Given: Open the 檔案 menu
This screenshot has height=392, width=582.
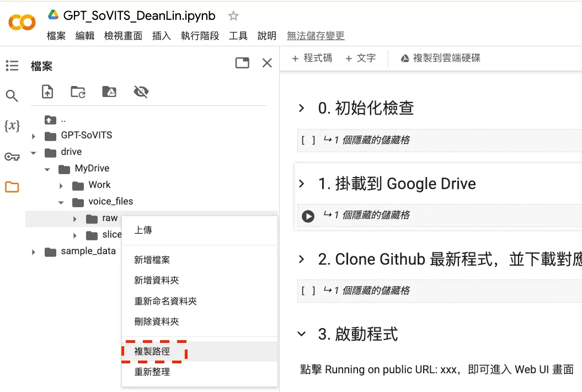Looking at the screenshot, I should pos(56,36).
